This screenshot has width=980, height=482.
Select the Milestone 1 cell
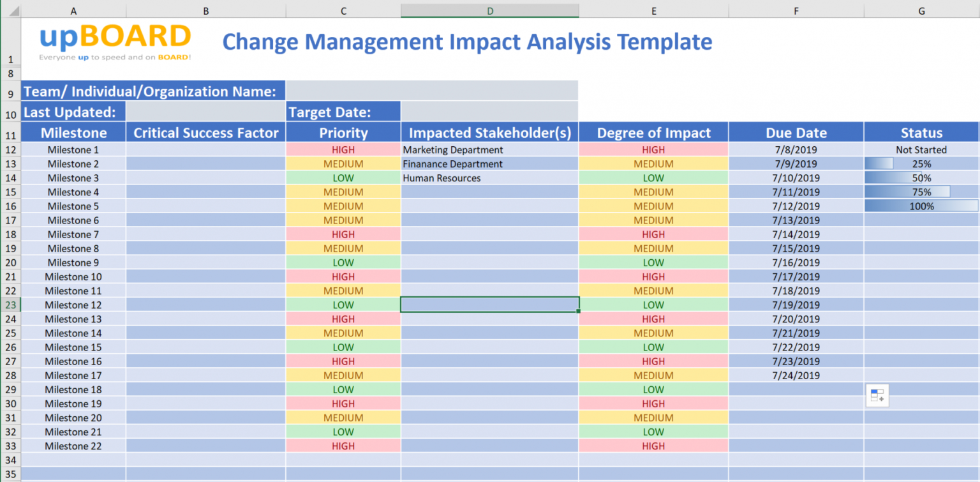coord(73,149)
